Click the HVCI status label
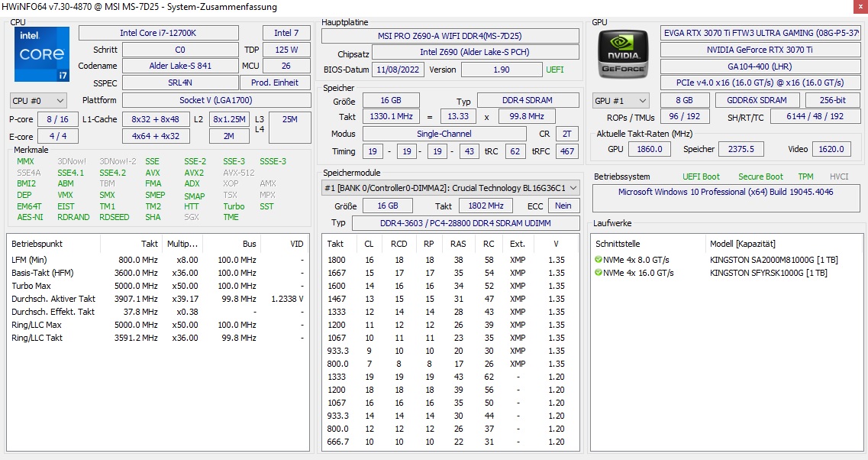 click(839, 177)
